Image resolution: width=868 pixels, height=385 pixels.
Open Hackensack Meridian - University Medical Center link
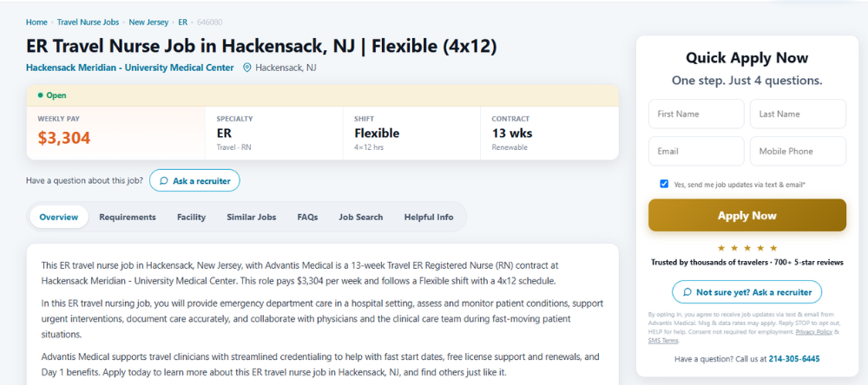point(130,68)
